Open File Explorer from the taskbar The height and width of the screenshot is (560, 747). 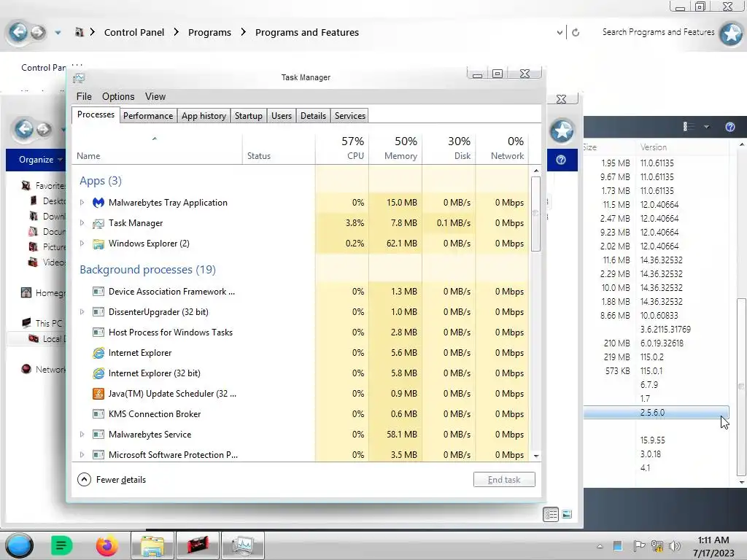tap(152, 545)
